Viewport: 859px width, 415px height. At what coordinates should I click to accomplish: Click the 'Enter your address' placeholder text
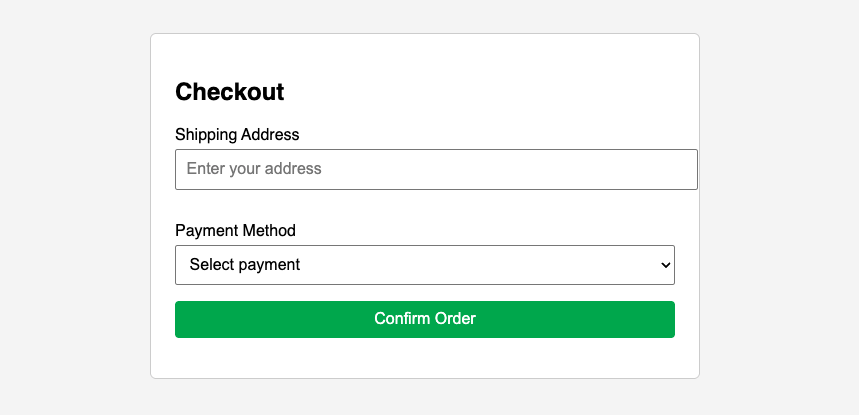254,169
